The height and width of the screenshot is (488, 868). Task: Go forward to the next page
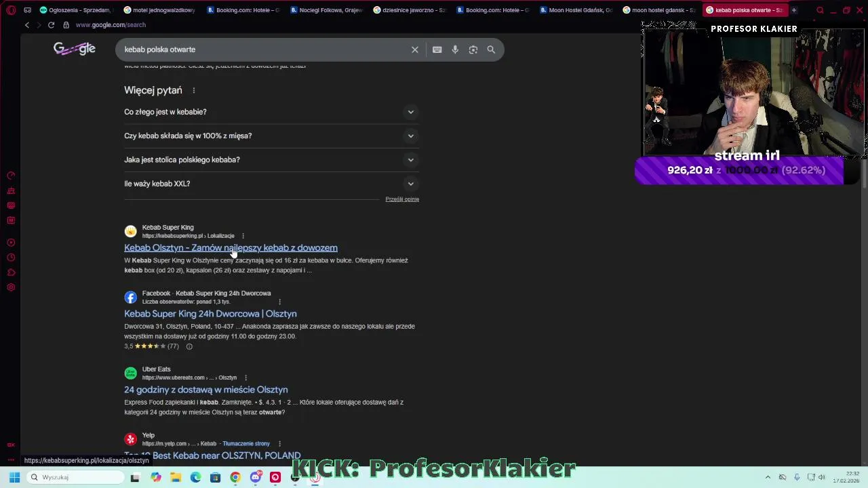pyautogui.click(x=38, y=25)
